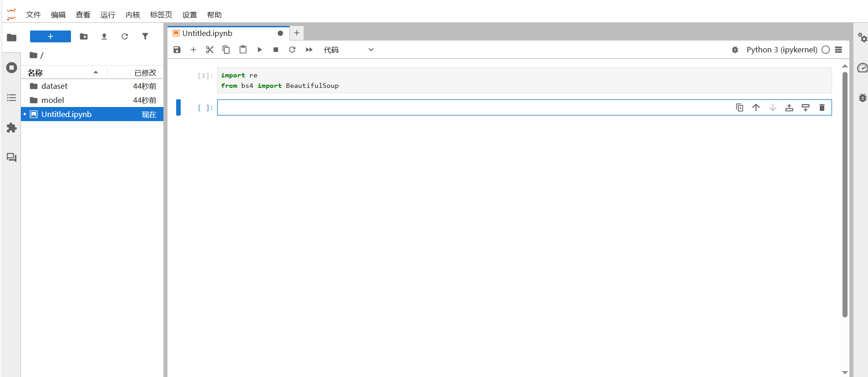This screenshot has width=868, height=377.
Task: Open the table of contents sidebar
Action: tap(11, 98)
